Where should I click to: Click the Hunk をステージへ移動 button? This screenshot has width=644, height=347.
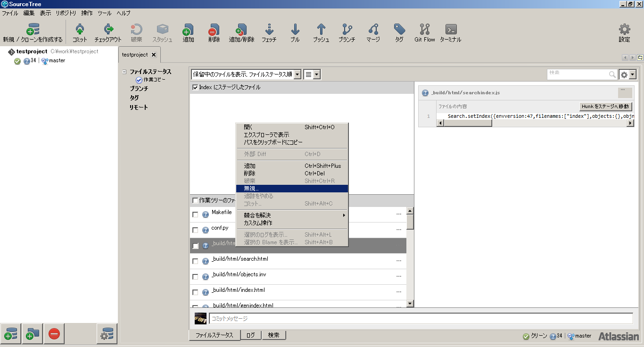coord(606,107)
